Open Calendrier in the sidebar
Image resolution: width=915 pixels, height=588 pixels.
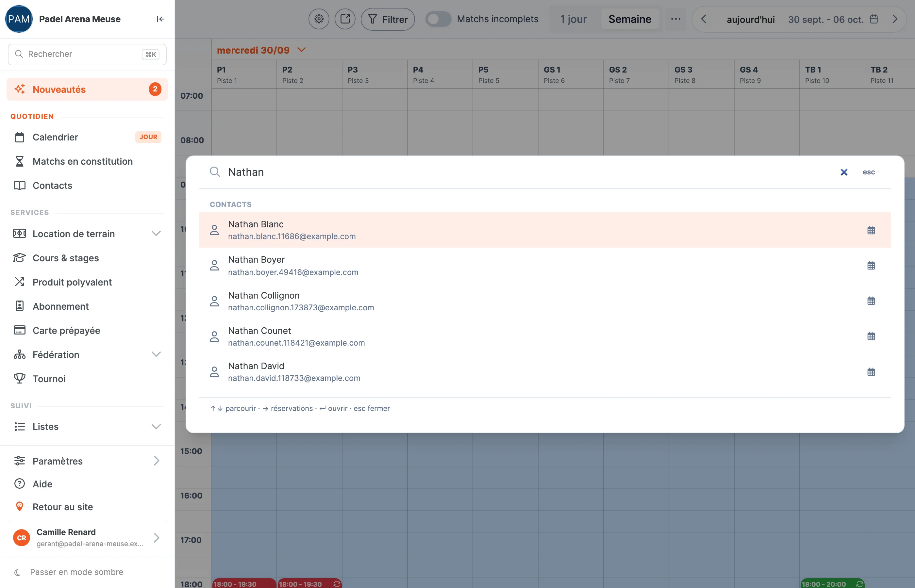(x=87, y=137)
